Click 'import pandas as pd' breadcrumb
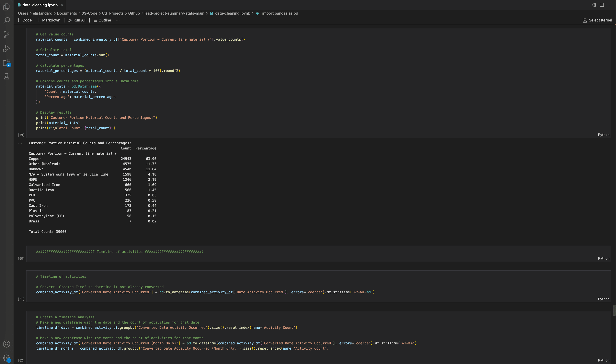 coord(277,13)
